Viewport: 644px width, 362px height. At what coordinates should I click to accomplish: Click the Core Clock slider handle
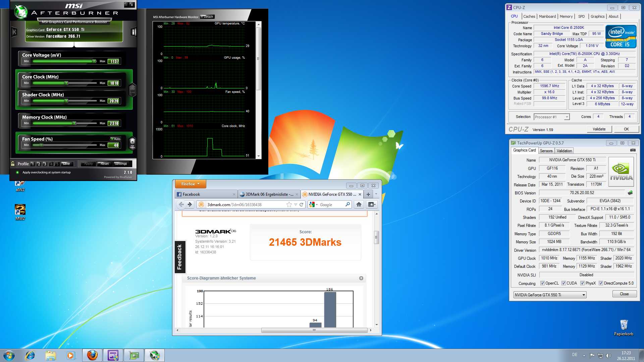66,83
